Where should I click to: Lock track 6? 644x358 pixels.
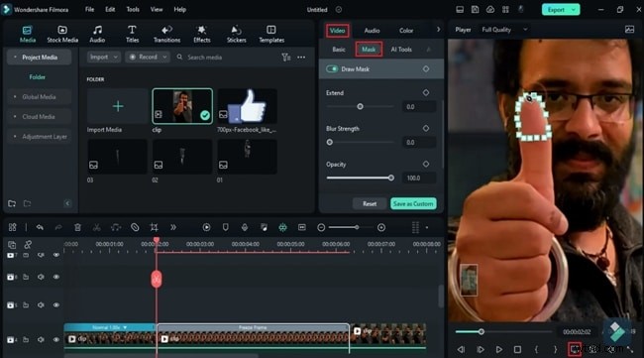[x=26, y=277]
